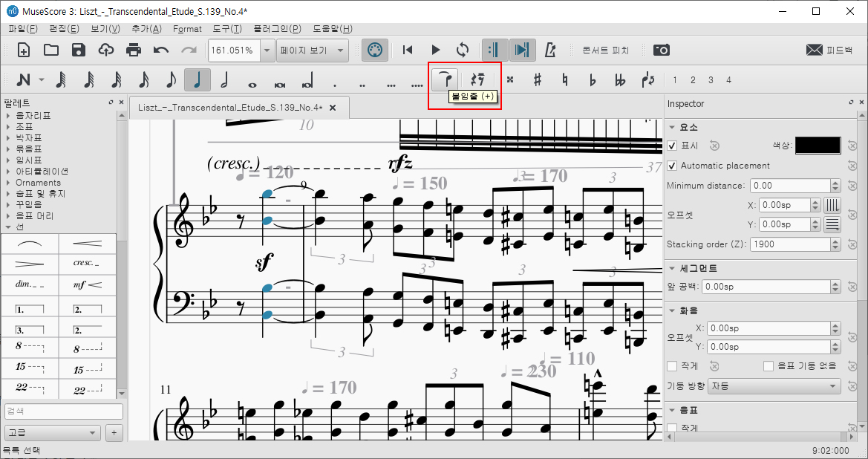This screenshot has width=868, height=459.
Task: Open the 고급 workspace dropdown
Action: [53, 432]
